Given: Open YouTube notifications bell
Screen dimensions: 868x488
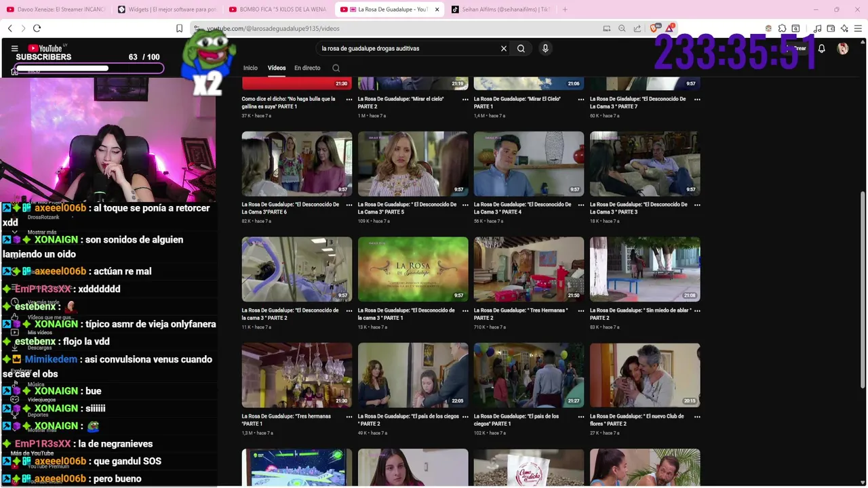Looking at the screenshot, I should pyautogui.click(x=821, y=49).
